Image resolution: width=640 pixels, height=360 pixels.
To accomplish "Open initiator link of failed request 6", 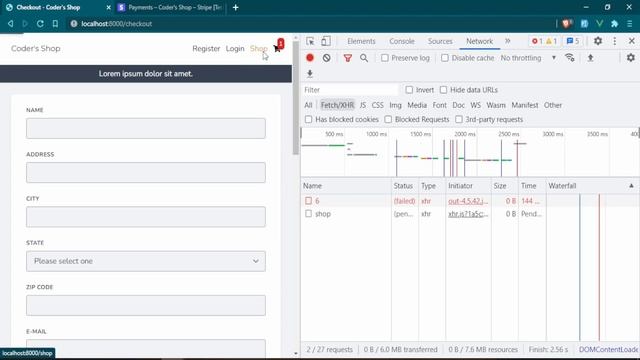I will [x=468, y=201].
